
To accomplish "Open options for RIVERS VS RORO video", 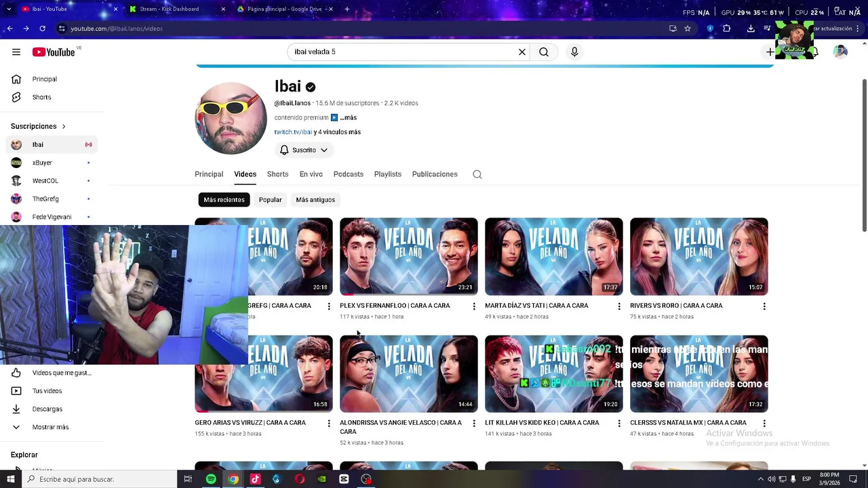I will tap(764, 306).
